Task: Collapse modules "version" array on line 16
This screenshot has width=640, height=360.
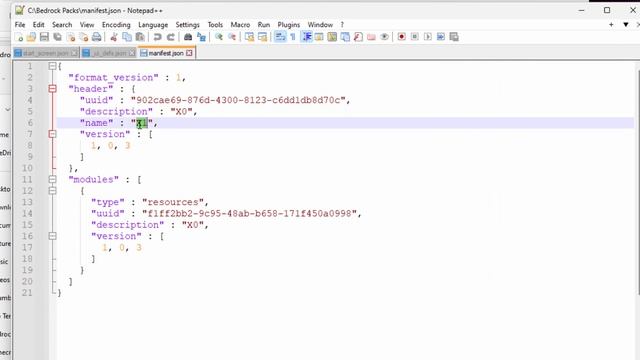Action: click(52, 236)
